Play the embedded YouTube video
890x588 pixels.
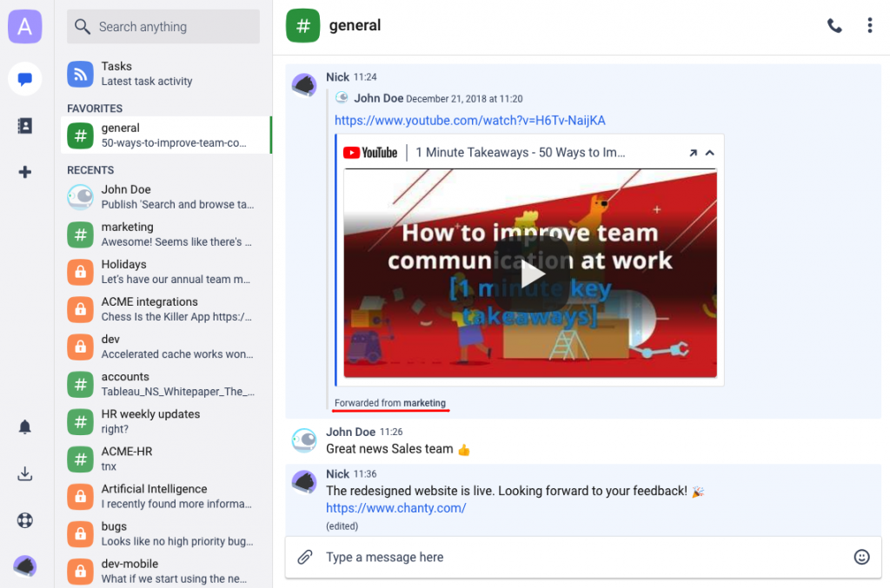click(534, 273)
